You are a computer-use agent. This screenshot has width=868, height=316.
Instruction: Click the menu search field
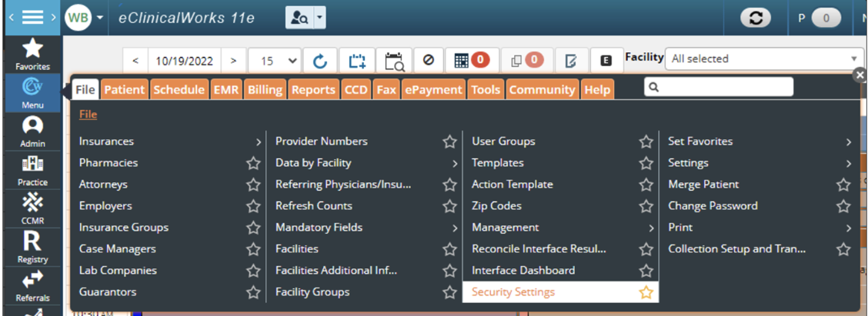point(719,87)
